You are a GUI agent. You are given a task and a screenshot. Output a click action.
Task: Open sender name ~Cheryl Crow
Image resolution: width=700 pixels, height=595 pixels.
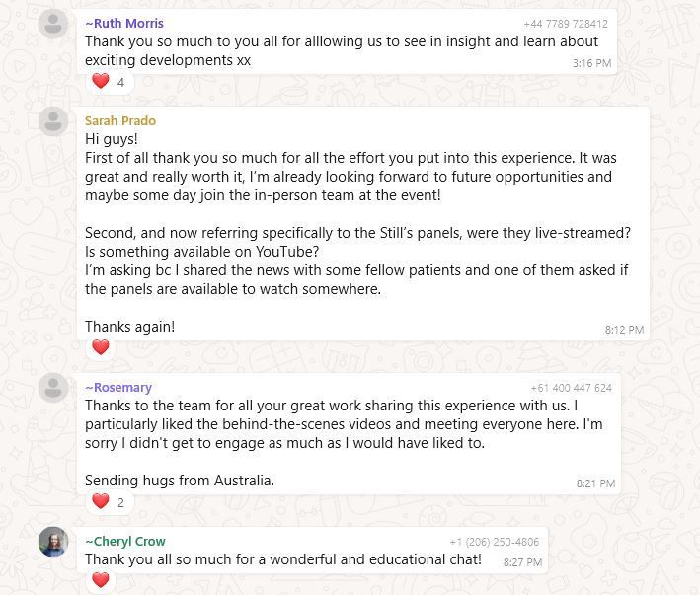125,542
